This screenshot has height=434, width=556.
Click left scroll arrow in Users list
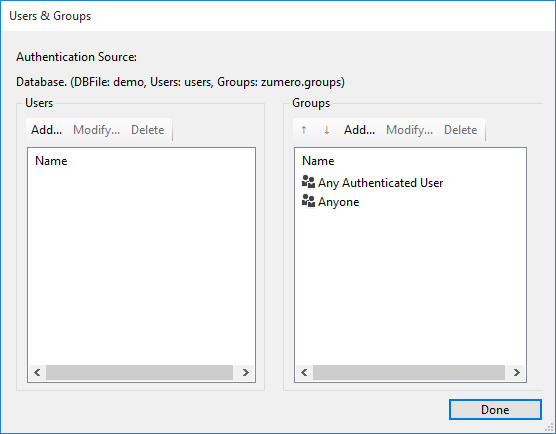click(37, 372)
